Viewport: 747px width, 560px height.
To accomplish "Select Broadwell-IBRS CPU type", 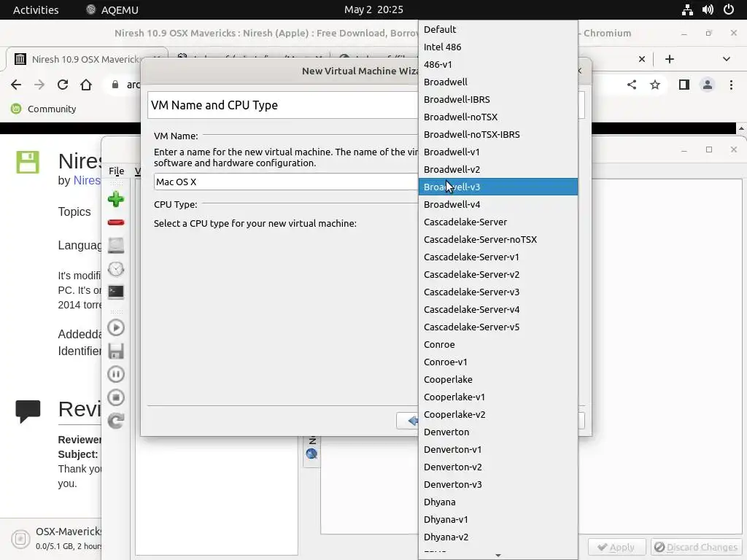I will [x=498, y=99].
